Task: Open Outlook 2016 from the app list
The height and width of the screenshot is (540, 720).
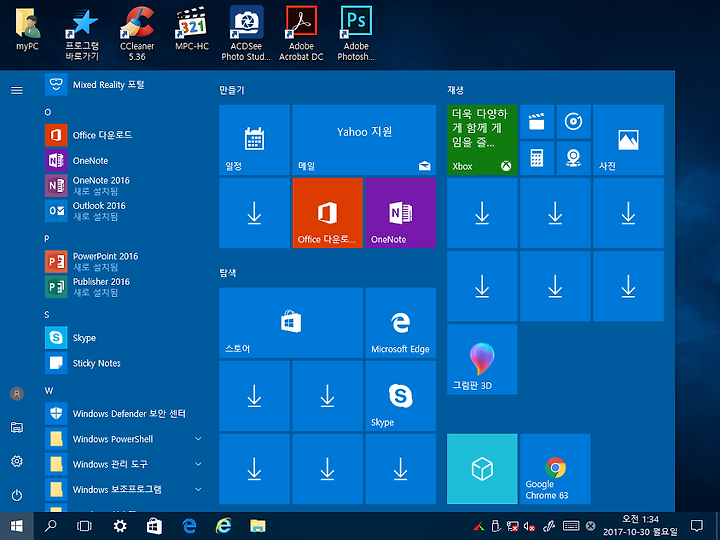Action: pyautogui.click(x=123, y=211)
